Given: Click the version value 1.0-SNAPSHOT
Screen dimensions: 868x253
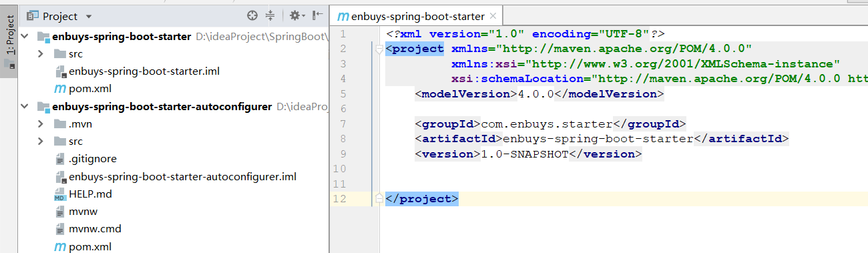Looking at the screenshot, I should (525, 154).
